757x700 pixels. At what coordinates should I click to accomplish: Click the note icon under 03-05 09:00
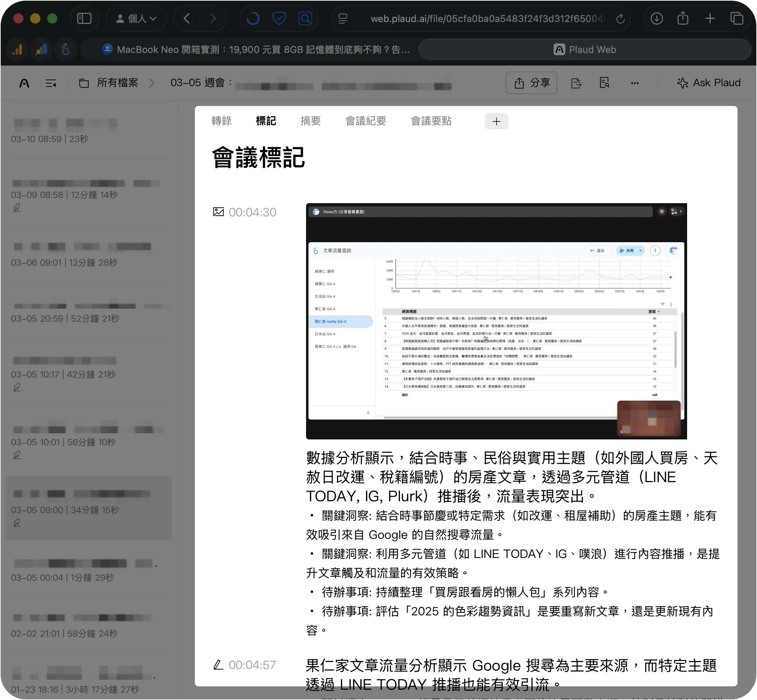[x=17, y=522]
